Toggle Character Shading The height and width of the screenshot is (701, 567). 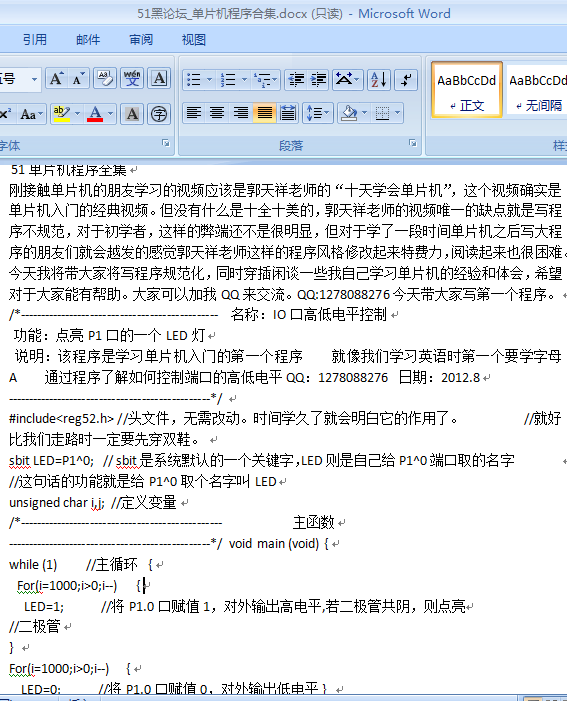[132, 114]
